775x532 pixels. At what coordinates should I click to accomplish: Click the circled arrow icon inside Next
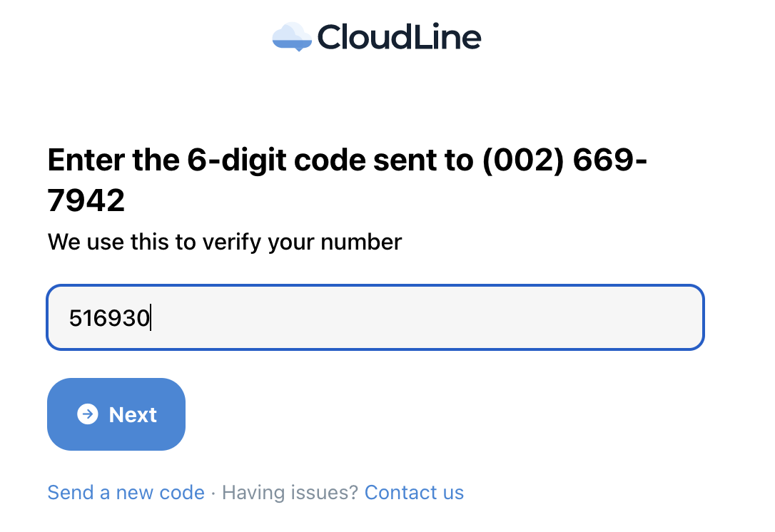(88, 414)
